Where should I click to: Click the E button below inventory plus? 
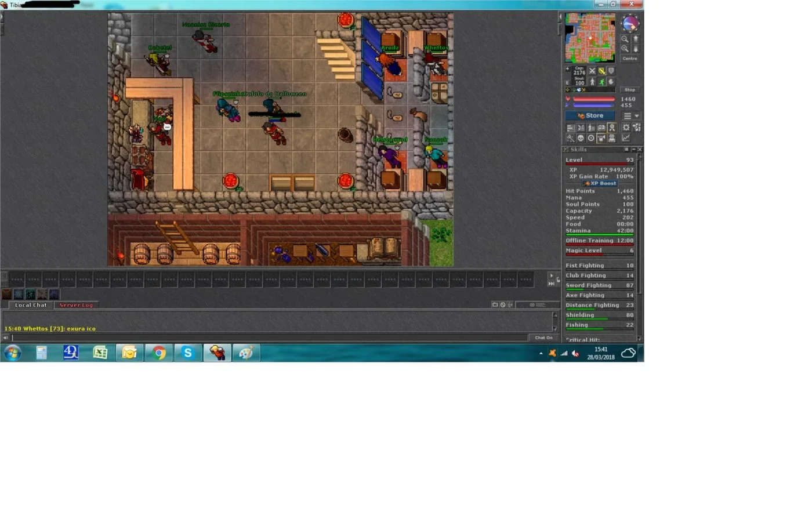point(568,83)
